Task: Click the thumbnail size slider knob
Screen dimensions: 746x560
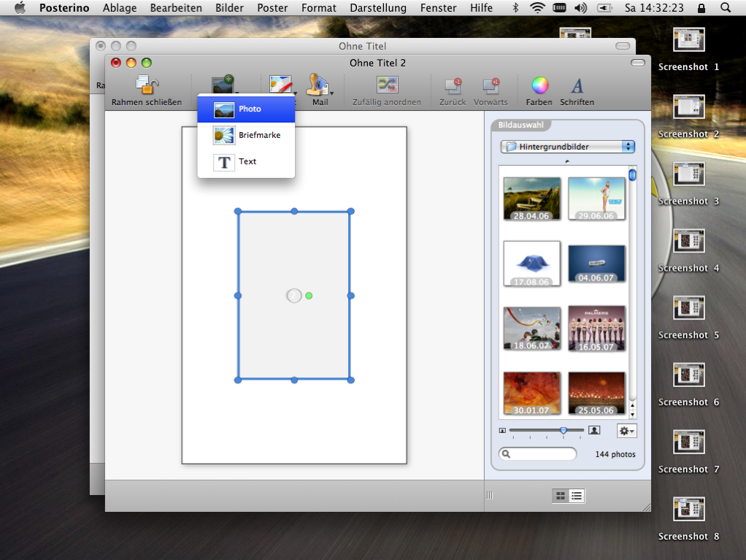Action: pyautogui.click(x=564, y=430)
